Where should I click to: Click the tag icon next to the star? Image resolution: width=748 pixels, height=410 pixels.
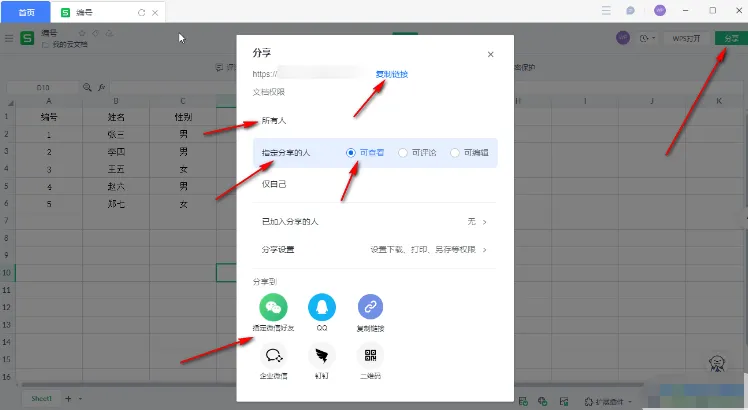[x=96, y=33]
